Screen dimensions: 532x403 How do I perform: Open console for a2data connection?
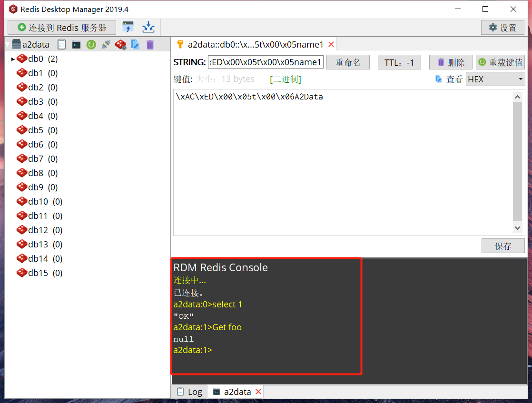(76, 45)
